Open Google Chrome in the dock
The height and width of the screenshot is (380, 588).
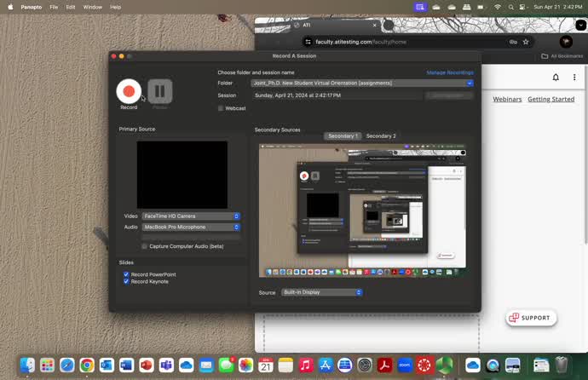87,365
